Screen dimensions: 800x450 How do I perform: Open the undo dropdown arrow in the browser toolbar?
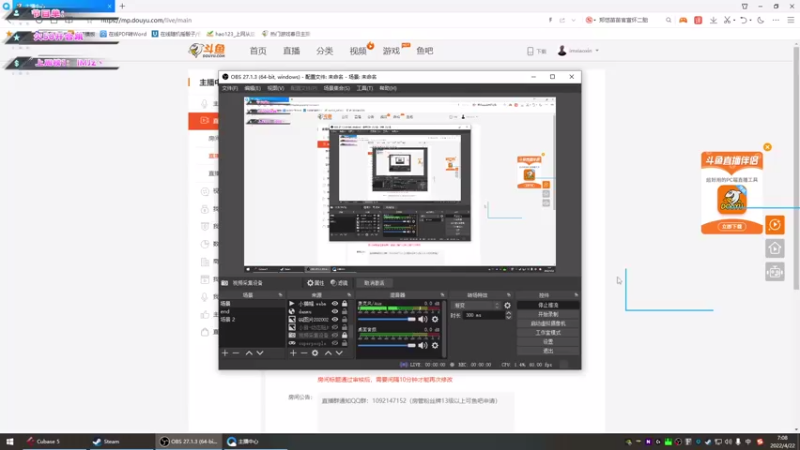point(751,21)
